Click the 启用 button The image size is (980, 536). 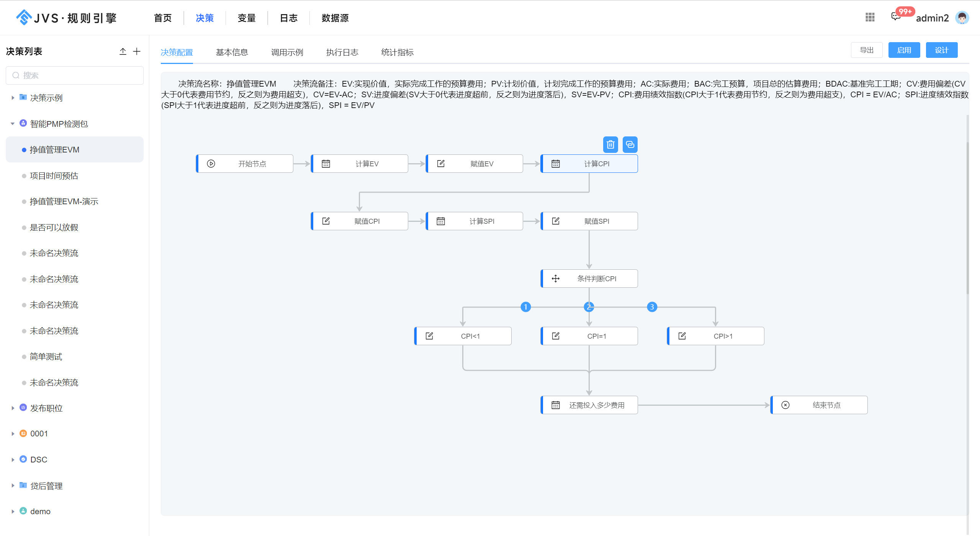[904, 50]
